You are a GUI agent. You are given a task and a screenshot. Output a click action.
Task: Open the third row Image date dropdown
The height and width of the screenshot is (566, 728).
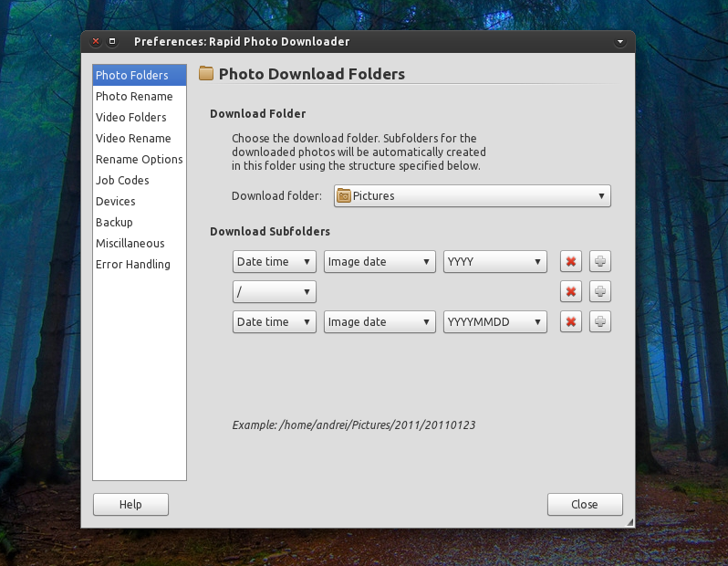(380, 322)
